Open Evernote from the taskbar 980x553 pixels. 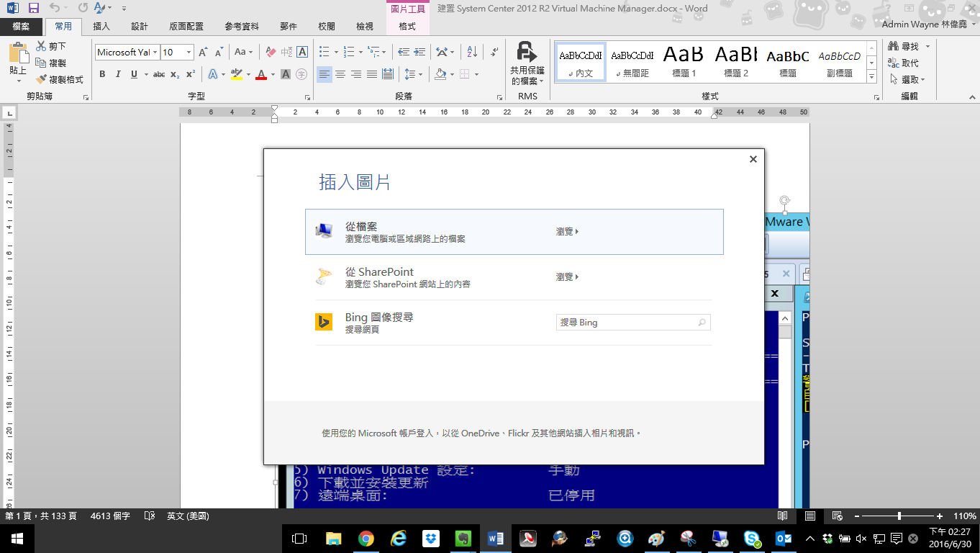[463, 538]
